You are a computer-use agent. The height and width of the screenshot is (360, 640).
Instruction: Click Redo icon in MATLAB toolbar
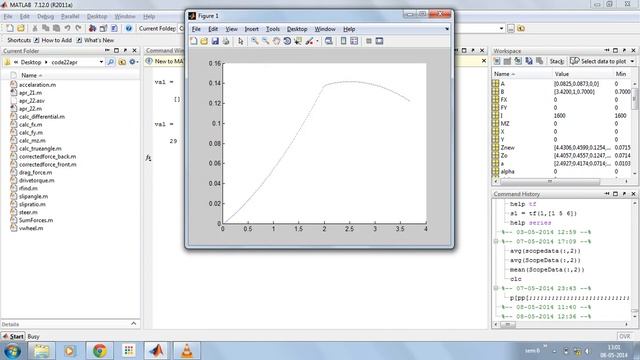pyautogui.click(x=78, y=28)
